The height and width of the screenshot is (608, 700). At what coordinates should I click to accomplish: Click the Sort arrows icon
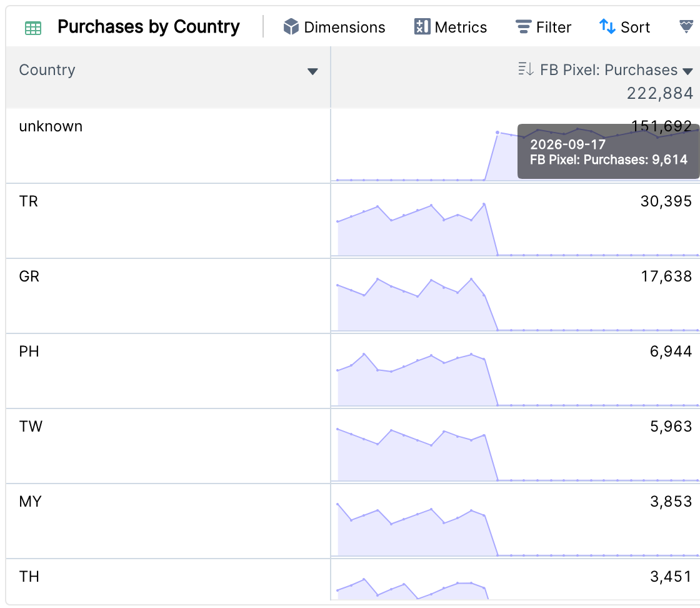[607, 26]
